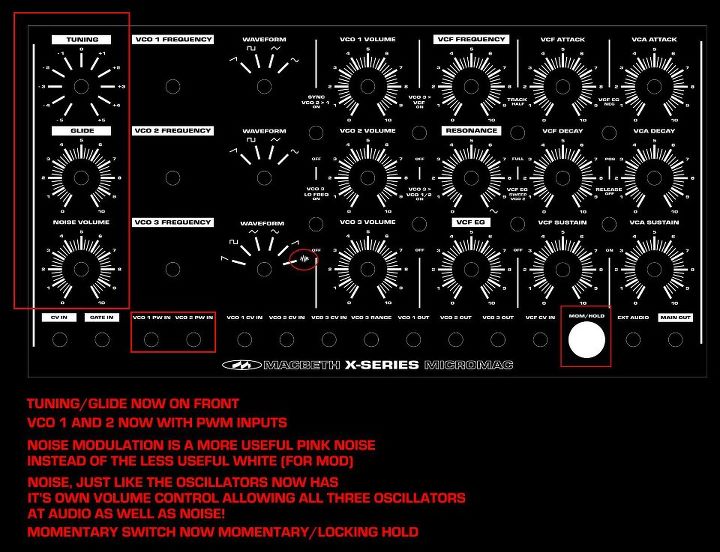Click the VCO 2 WAVEFORM selector knob
This screenshot has width=720, height=552.
click(x=264, y=178)
